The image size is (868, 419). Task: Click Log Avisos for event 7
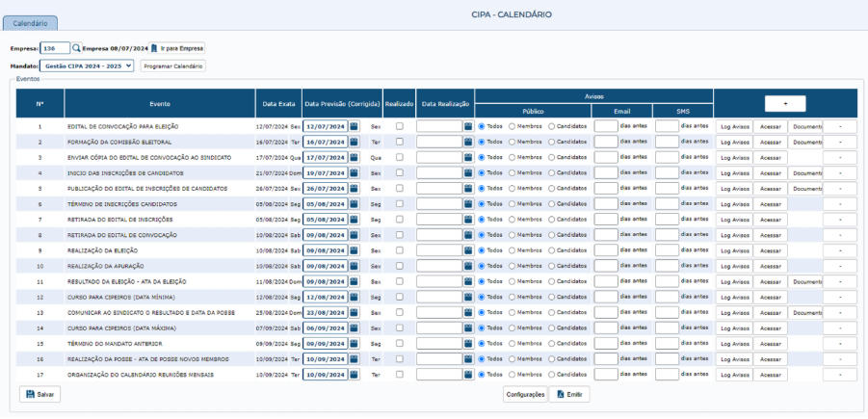[734, 220]
